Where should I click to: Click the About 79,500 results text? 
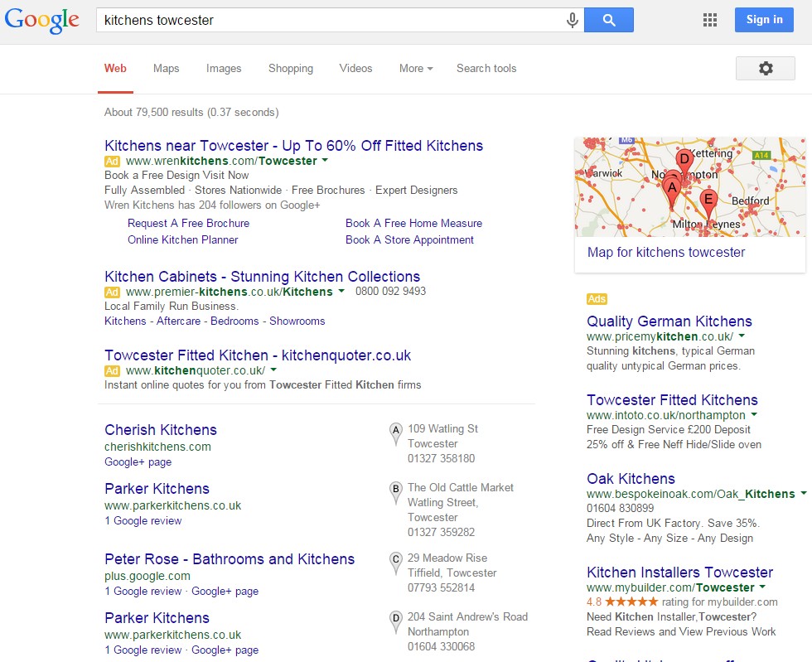[x=191, y=113]
